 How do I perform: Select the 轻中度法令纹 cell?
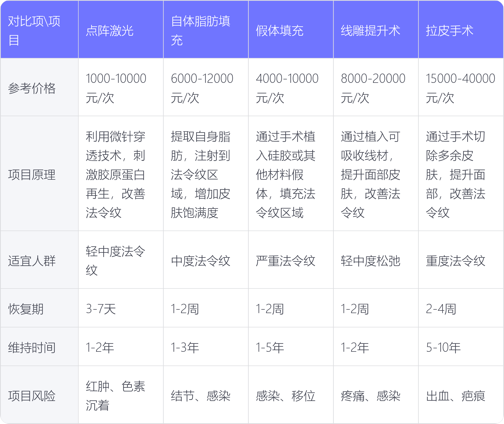(x=121, y=260)
